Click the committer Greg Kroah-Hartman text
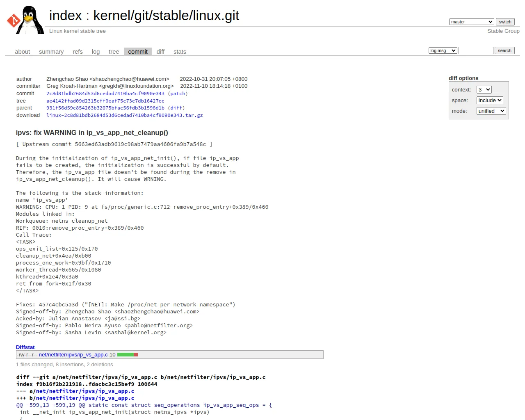The width and height of the screenshot is (525, 420). click(110, 86)
